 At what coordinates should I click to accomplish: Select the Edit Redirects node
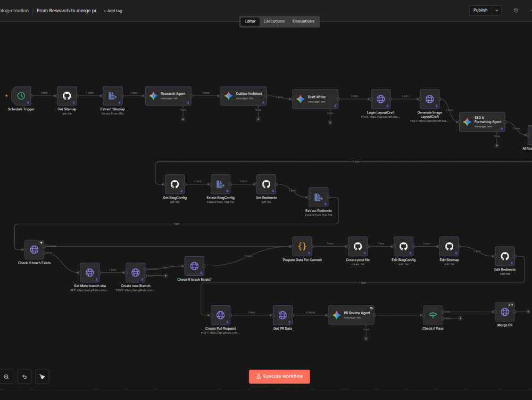point(505,256)
